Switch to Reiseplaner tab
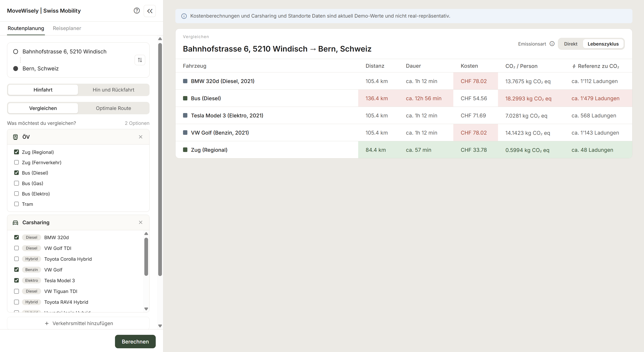644x352 pixels. point(67,28)
